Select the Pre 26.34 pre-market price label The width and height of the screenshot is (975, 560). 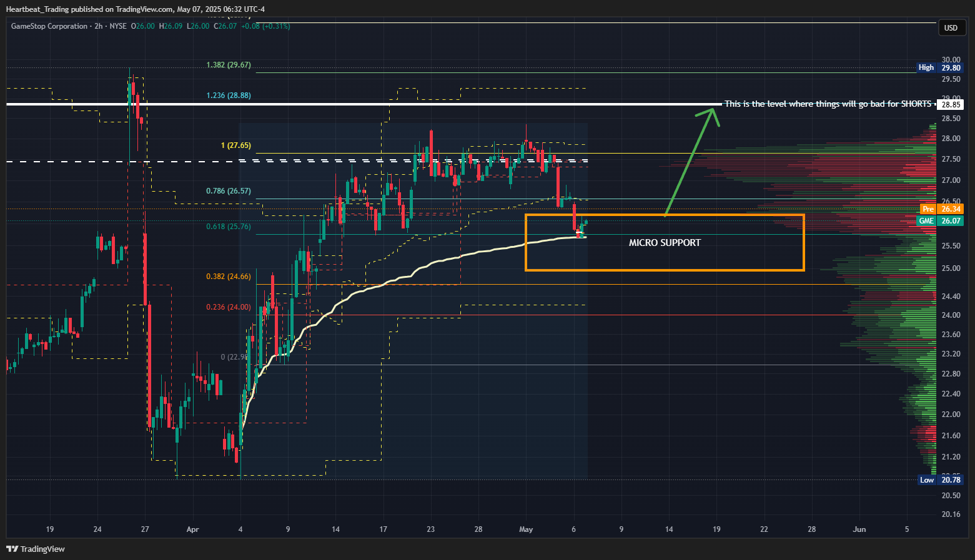click(942, 209)
